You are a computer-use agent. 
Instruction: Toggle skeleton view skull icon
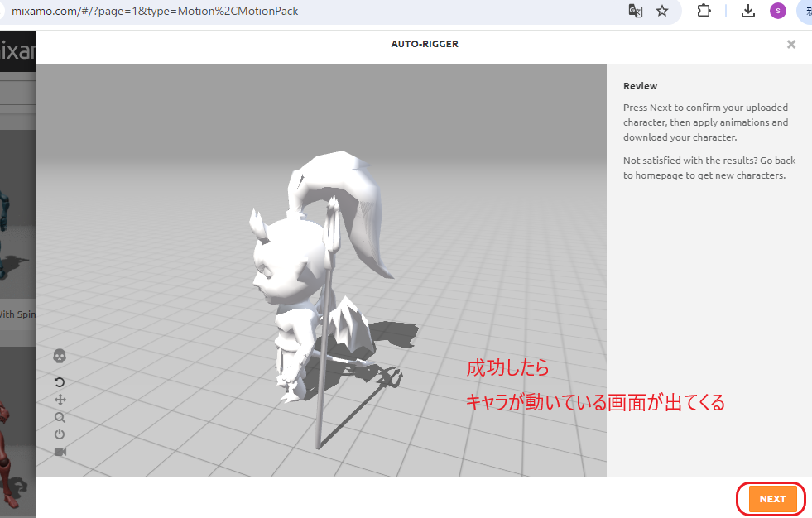coord(60,356)
